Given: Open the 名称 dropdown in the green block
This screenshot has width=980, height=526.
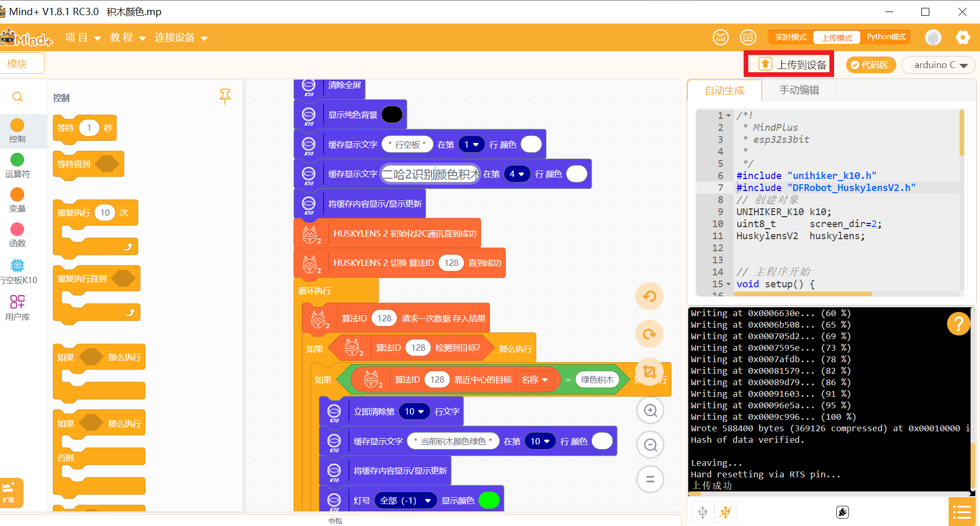Looking at the screenshot, I should coord(534,379).
